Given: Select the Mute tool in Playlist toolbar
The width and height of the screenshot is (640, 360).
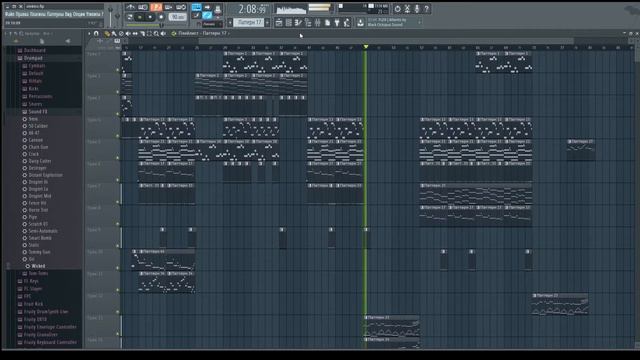Looking at the screenshot, I should click(128, 33).
